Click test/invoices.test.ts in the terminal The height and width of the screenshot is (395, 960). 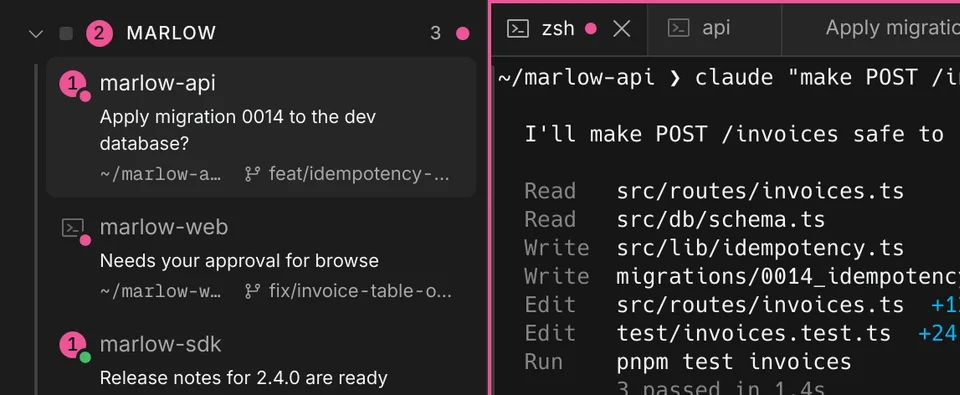754,333
